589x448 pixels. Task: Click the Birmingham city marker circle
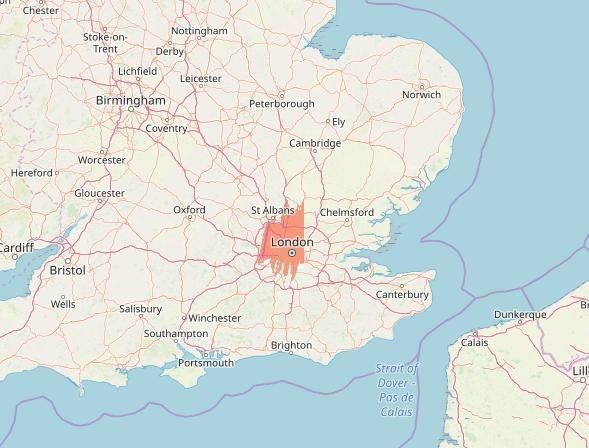[x=131, y=109]
